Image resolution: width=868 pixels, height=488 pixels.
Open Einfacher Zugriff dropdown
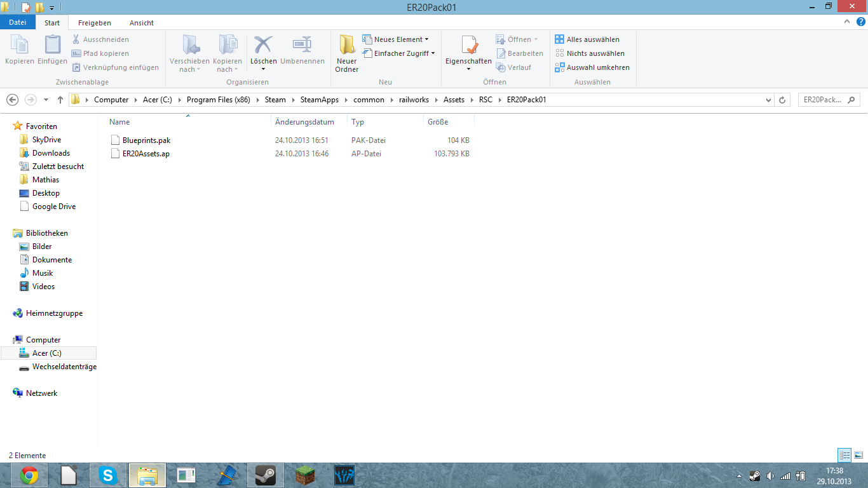click(398, 53)
